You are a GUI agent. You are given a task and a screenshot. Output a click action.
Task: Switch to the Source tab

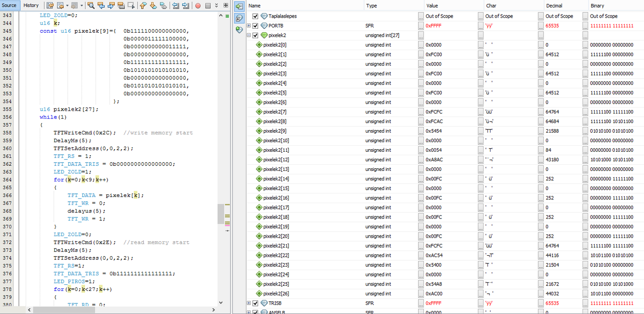(9, 6)
